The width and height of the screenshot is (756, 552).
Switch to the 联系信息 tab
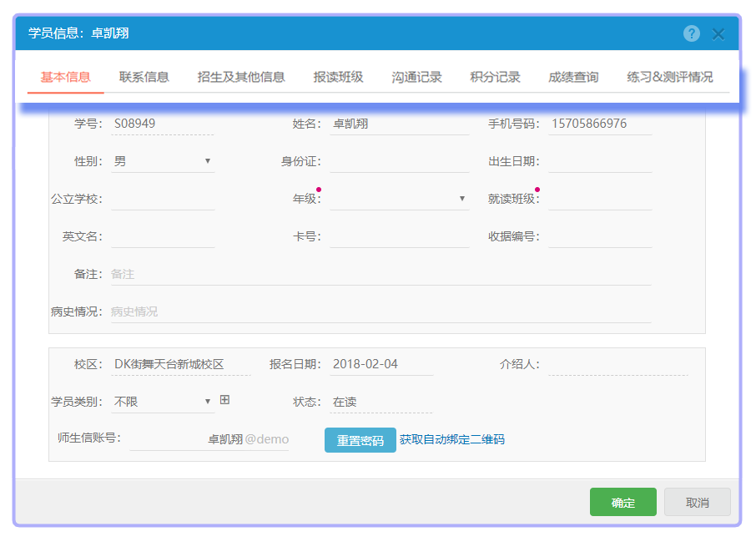pos(144,77)
